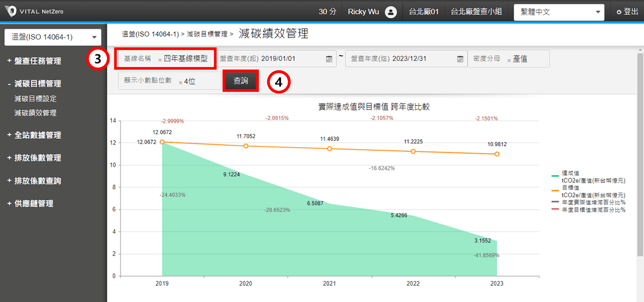Clear the 4位 decimal places selection

(180, 82)
